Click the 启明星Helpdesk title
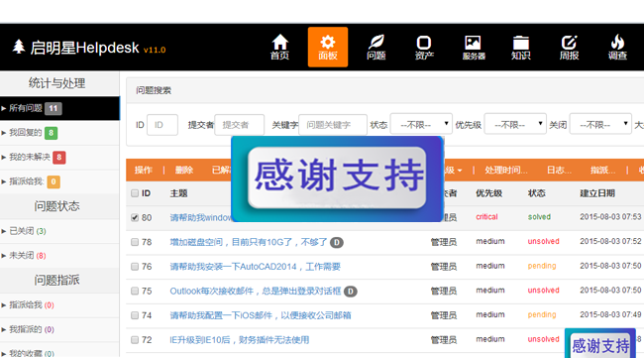 (x=84, y=48)
